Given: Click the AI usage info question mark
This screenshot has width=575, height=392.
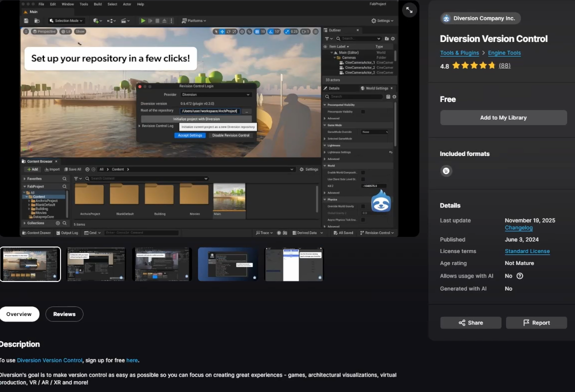Looking at the screenshot, I should (x=519, y=276).
